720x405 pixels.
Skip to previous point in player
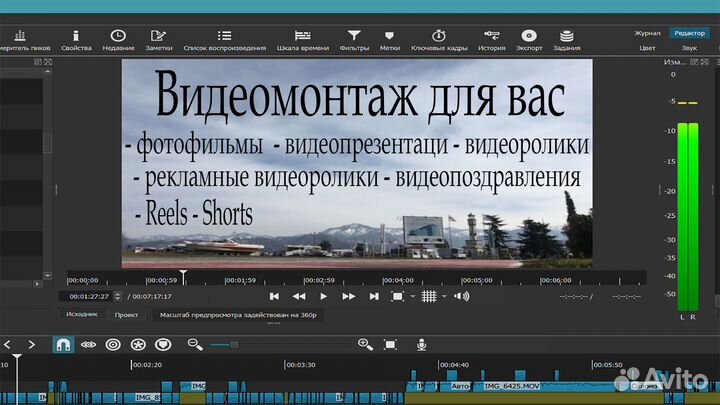coord(274,297)
